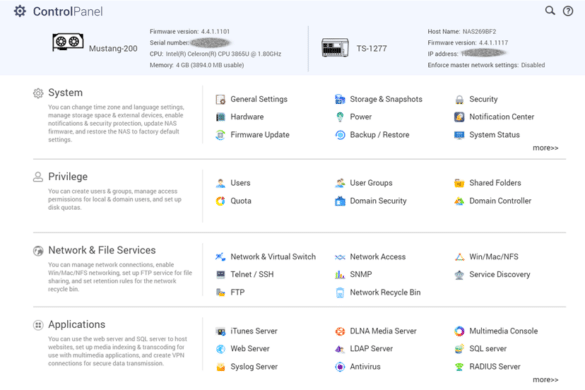This screenshot has height=390, width=585.
Task: Click the Multimedia Console icon
Action: tap(459, 331)
